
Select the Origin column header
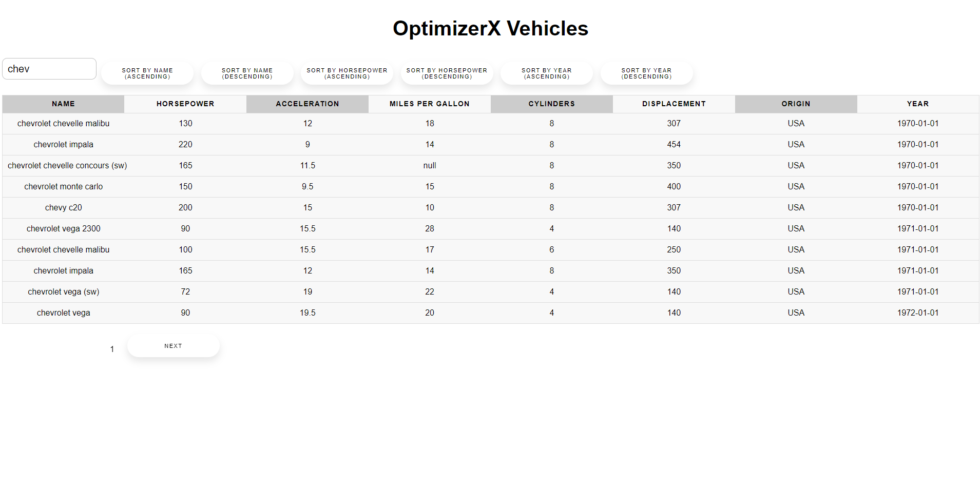pos(796,104)
